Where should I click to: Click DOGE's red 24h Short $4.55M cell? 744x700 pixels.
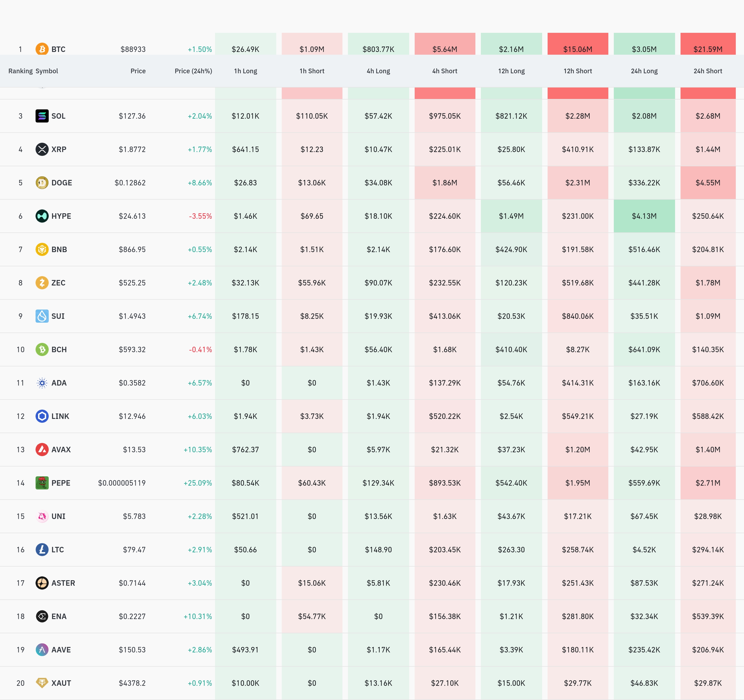tap(707, 183)
